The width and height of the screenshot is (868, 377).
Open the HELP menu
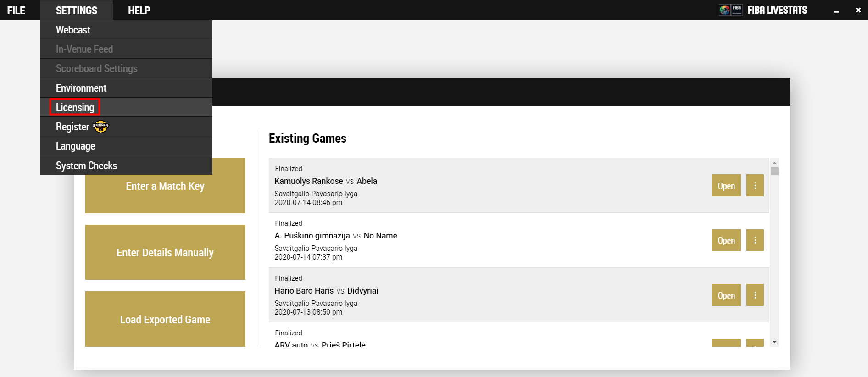coord(139,10)
